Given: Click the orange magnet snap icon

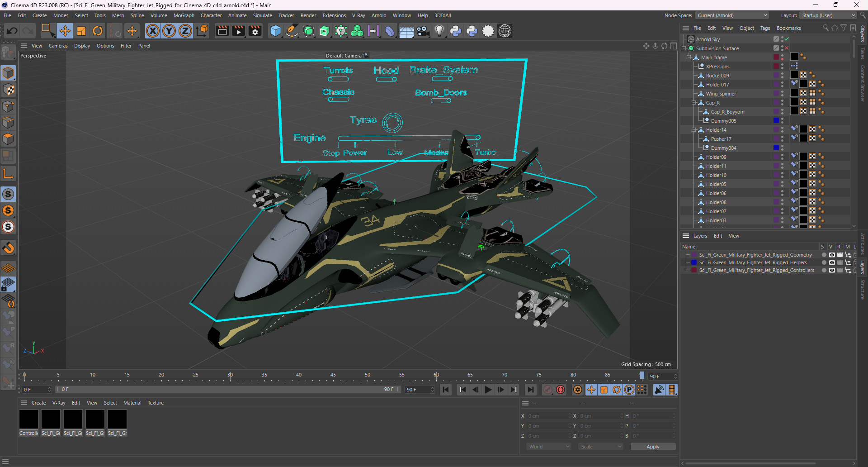Looking at the screenshot, I should pos(8,248).
